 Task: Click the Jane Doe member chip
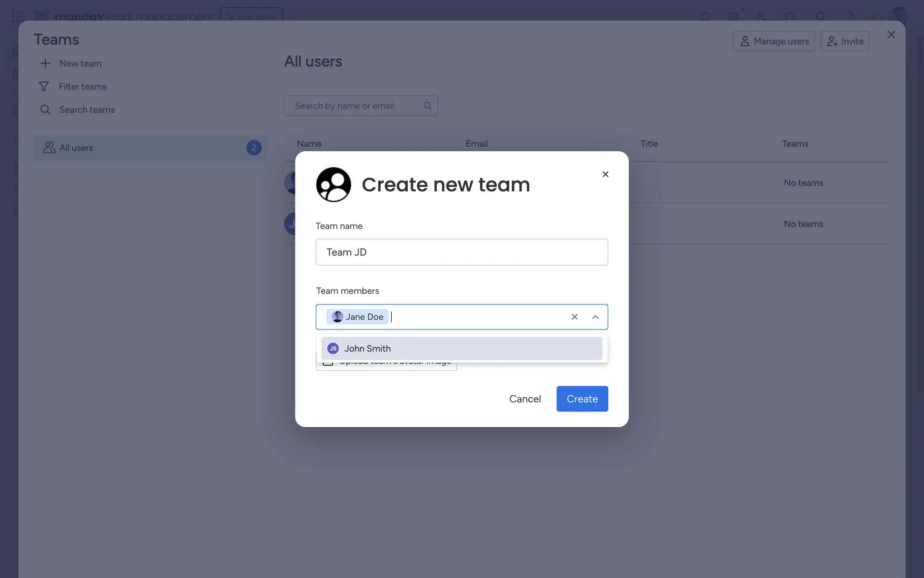358,317
